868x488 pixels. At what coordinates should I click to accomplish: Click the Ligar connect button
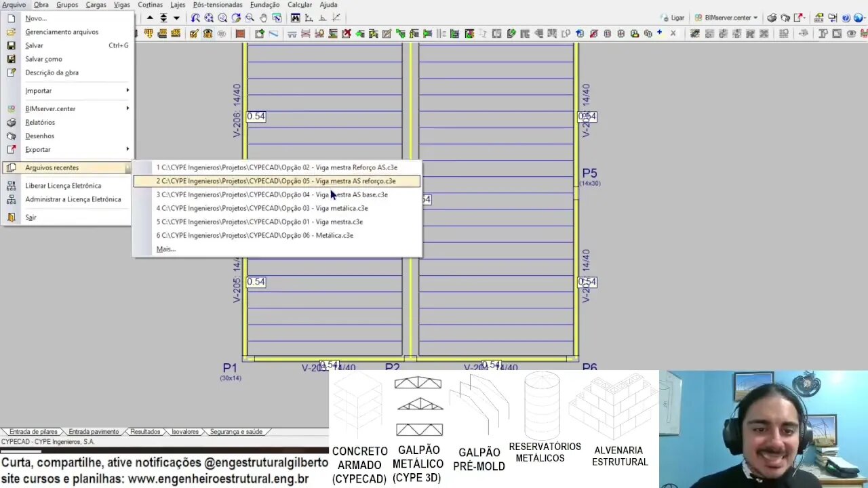coord(671,18)
